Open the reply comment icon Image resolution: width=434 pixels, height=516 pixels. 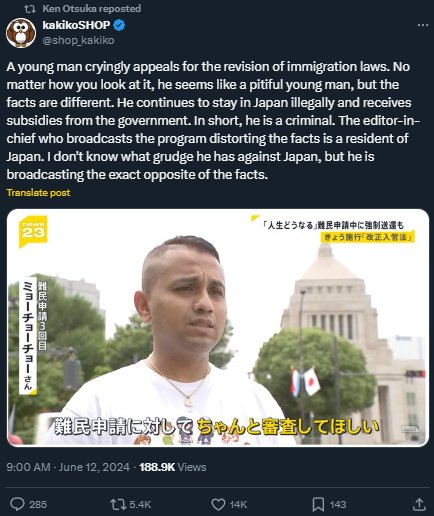click(17, 504)
